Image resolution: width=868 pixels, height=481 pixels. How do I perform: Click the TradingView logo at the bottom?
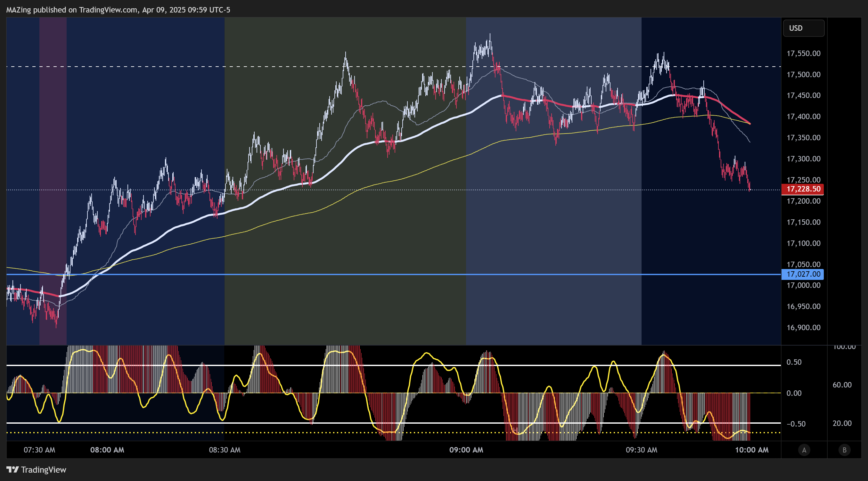pyautogui.click(x=37, y=469)
